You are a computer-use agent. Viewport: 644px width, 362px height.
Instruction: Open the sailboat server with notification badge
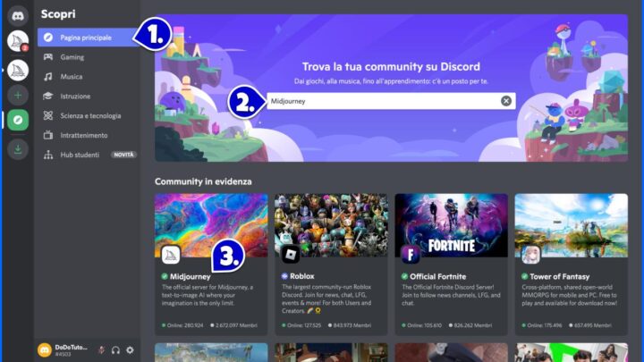(18, 41)
